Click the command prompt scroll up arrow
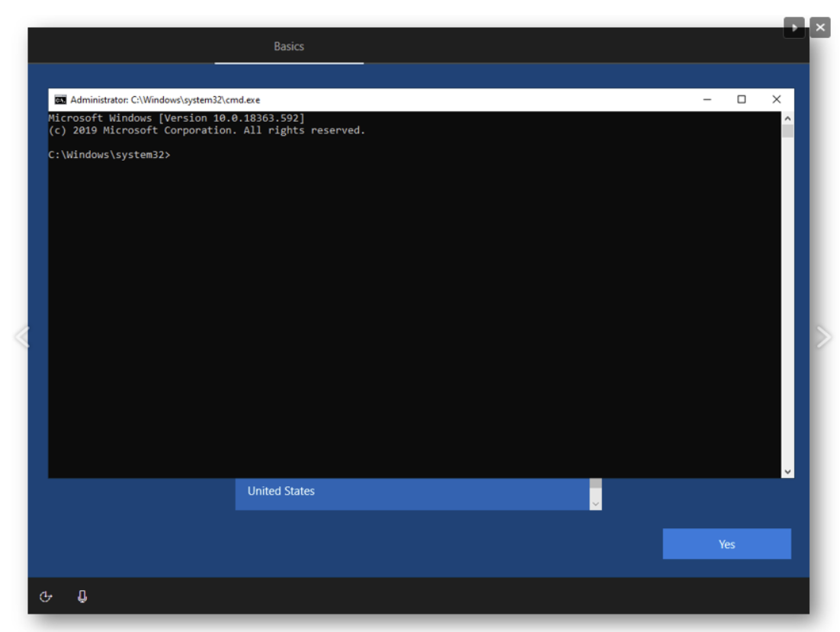The height and width of the screenshot is (632, 840). (x=787, y=119)
